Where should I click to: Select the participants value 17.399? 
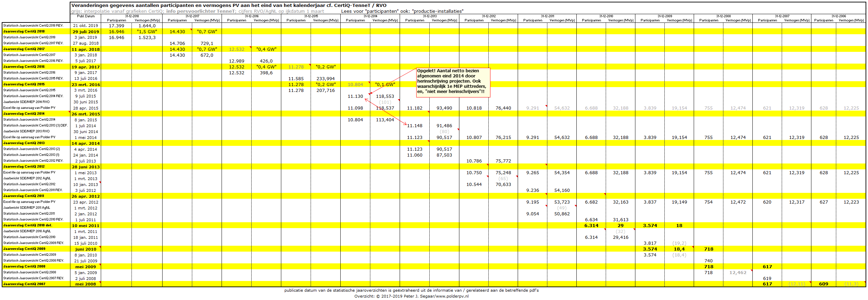pyautogui.click(x=117, y=26)
